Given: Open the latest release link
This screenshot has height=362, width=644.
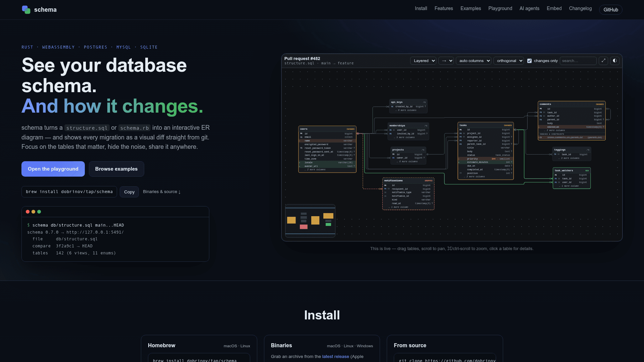Looking at the screenshot, I should 335,356.
